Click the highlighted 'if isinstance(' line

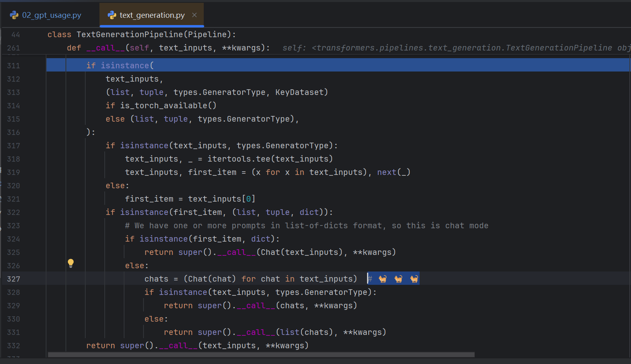point(338,65)
